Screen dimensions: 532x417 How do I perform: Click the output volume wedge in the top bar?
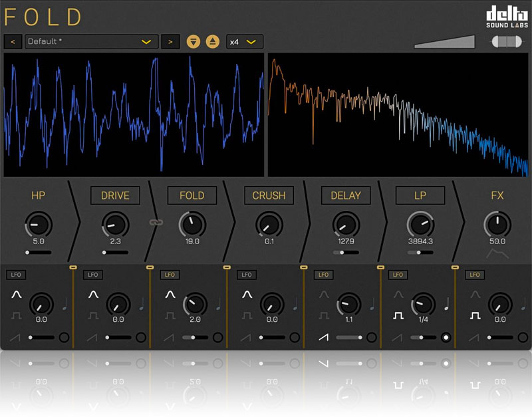[x=445, y=42]
